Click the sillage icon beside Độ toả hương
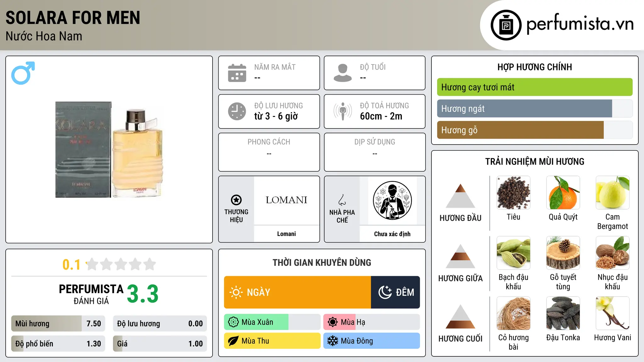Viewport: 644px width, 362px height. click(343, 111)
